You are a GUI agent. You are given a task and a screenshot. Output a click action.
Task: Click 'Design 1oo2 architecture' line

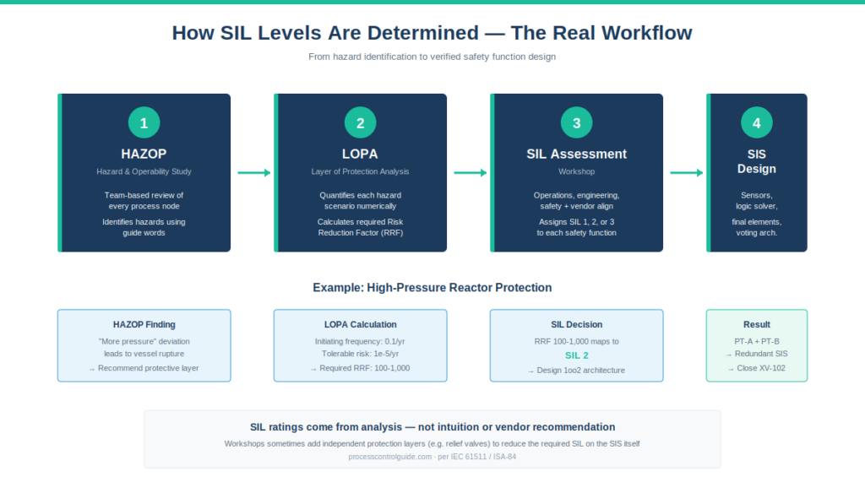pyautogui.click(x=576, y=370)
